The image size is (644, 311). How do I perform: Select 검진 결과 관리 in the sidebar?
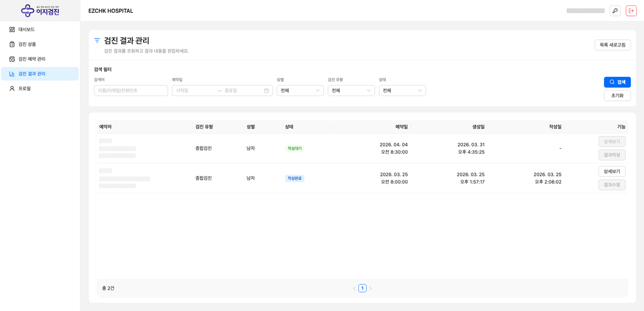coord(32,74)
